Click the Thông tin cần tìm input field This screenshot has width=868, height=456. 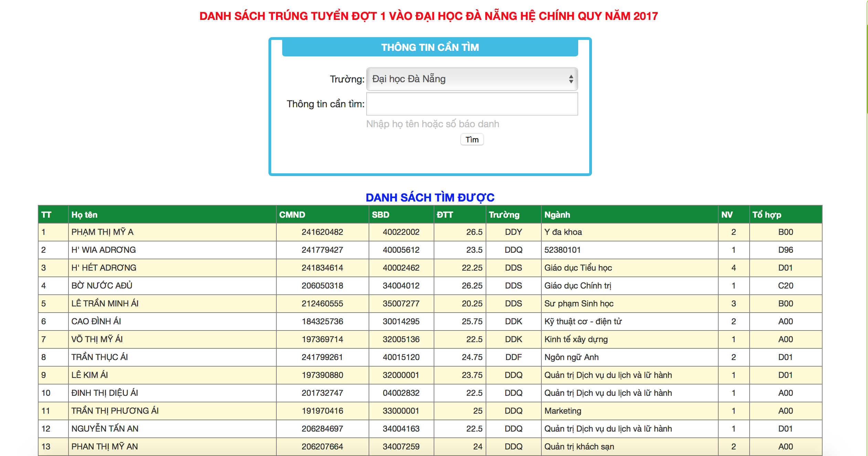tap(472, 104)
